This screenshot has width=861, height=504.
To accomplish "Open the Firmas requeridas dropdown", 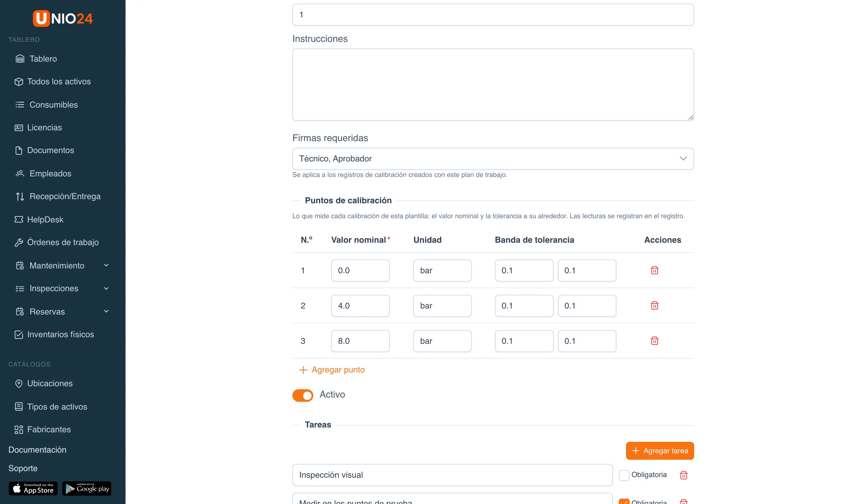I will tap(493, 158).
